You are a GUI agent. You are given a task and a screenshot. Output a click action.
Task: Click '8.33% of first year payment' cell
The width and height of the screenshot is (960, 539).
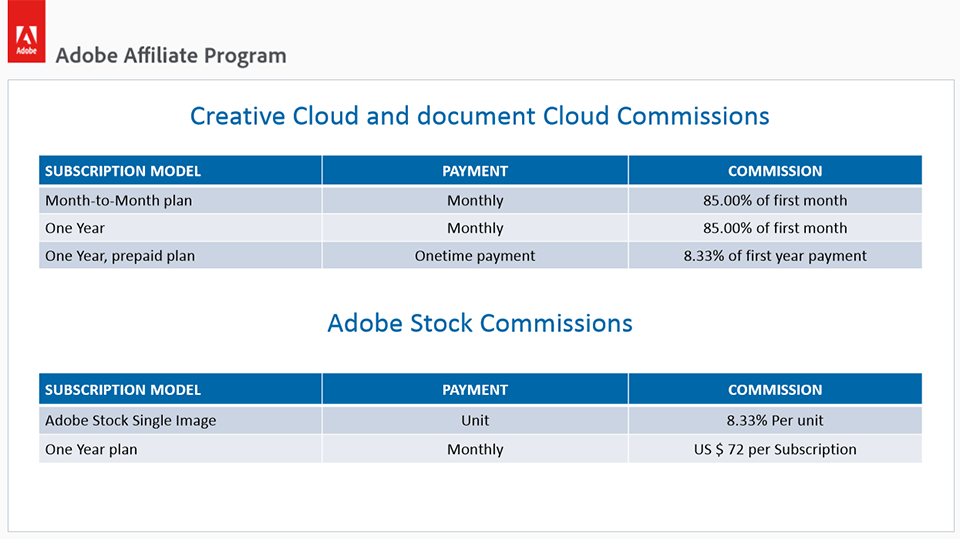[775, 255]
